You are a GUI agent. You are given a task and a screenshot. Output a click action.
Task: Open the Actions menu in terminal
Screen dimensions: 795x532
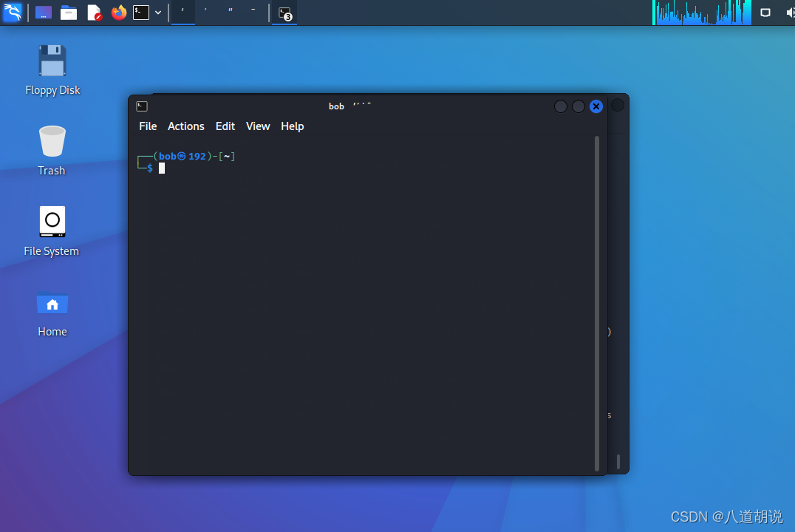(186, 126)
